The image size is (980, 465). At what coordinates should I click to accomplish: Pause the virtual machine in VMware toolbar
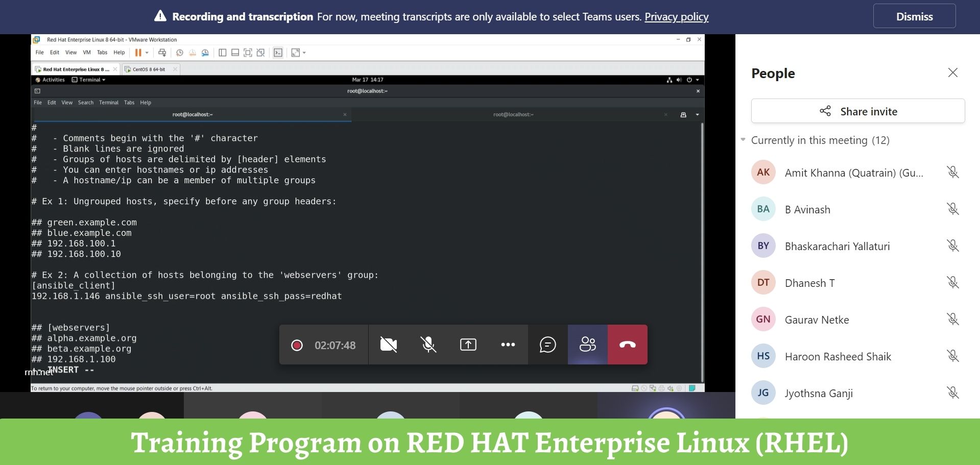(138, 53)
